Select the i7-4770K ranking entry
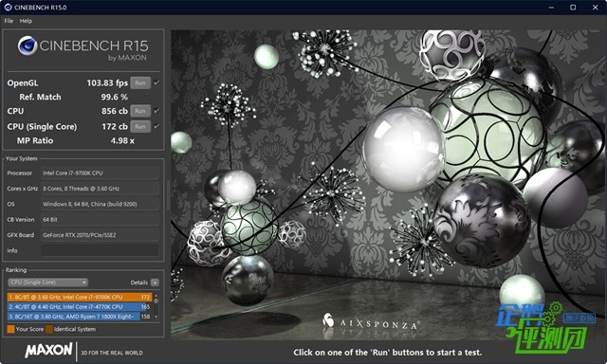The image size is (607, 364). [79, 307]
